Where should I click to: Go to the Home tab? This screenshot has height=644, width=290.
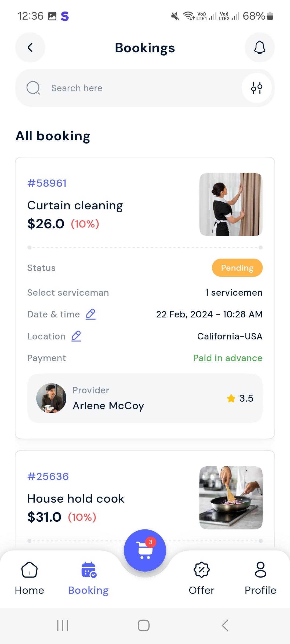click(30, 578)
